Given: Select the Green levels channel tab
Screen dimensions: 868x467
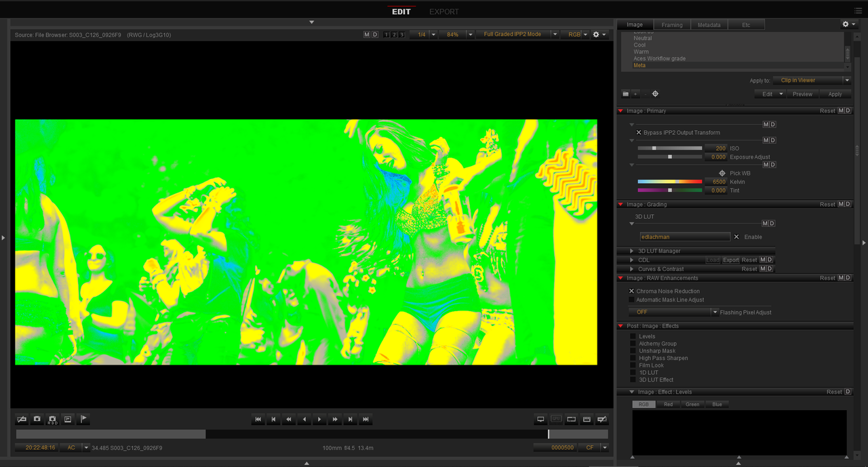Looking at the screenshot, I should pos(692,405).
